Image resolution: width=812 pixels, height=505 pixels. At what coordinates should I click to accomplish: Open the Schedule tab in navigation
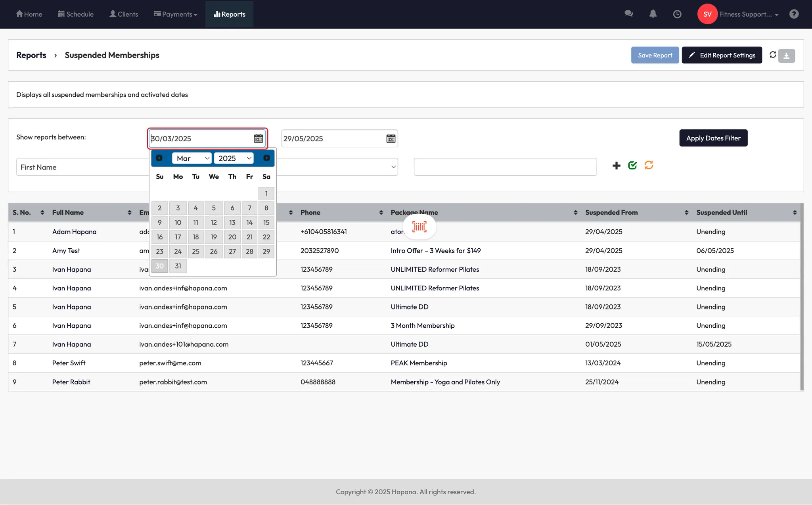(x=76, y=14)
